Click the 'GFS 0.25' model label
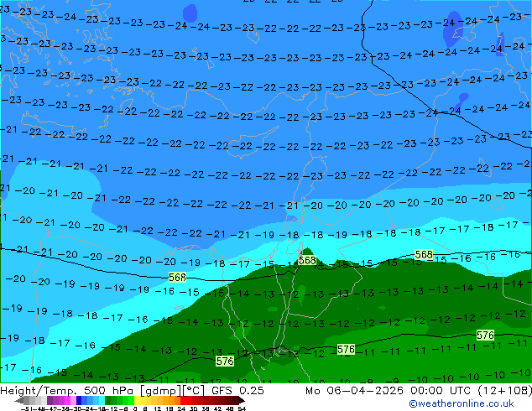The width and height of the screenshot is (532, 411). pyautogui.click(x=237, y=391)
